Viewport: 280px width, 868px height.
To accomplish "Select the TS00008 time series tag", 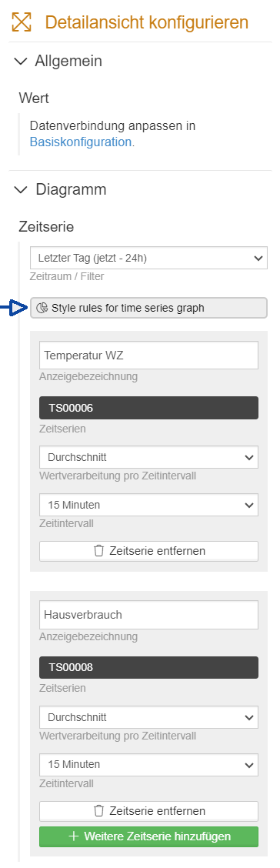I will point(149,668).
